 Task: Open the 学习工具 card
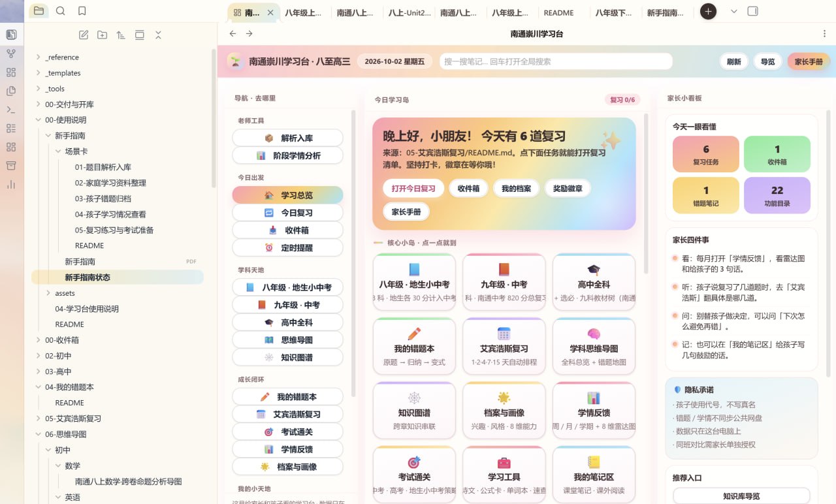pos(504,475)
